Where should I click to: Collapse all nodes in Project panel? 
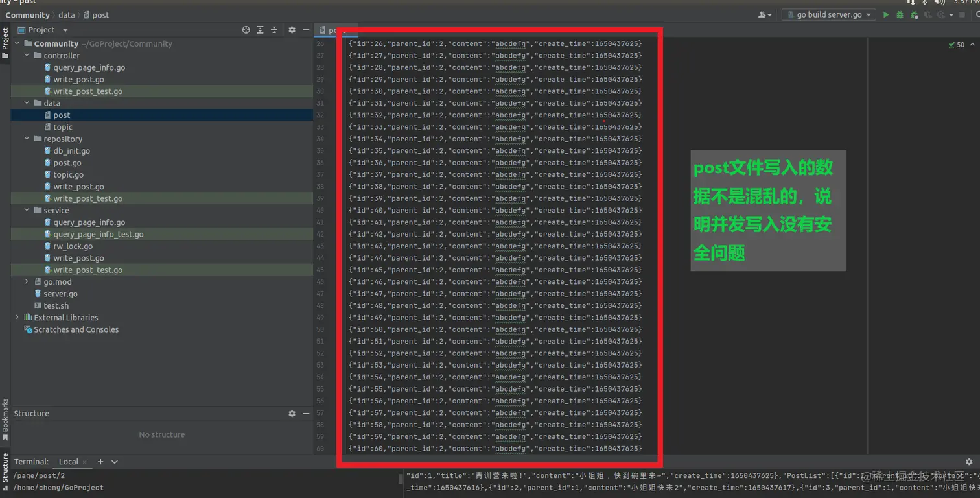coord(274,30)
